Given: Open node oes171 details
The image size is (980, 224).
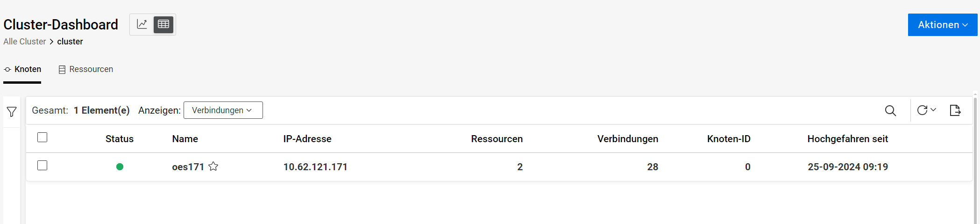Looking at the screenshot, I should [x=188, y=167].
